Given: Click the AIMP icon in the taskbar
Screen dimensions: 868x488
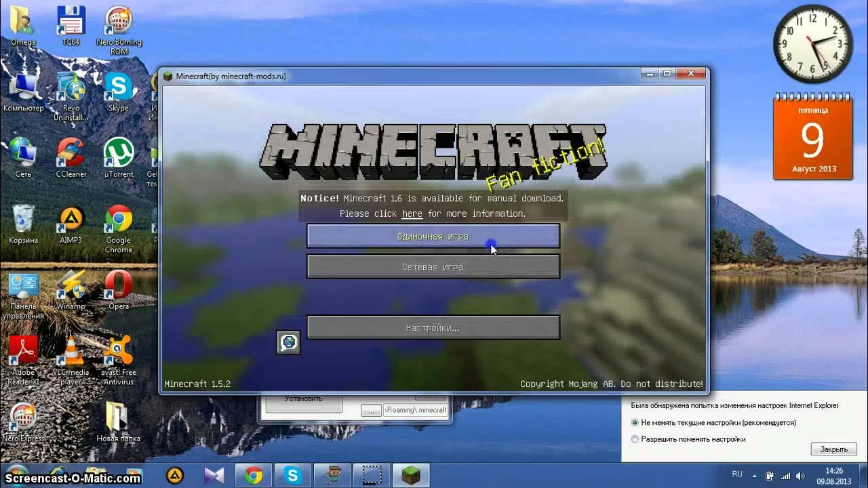Looking at the screenshot, I should (175, 475).
